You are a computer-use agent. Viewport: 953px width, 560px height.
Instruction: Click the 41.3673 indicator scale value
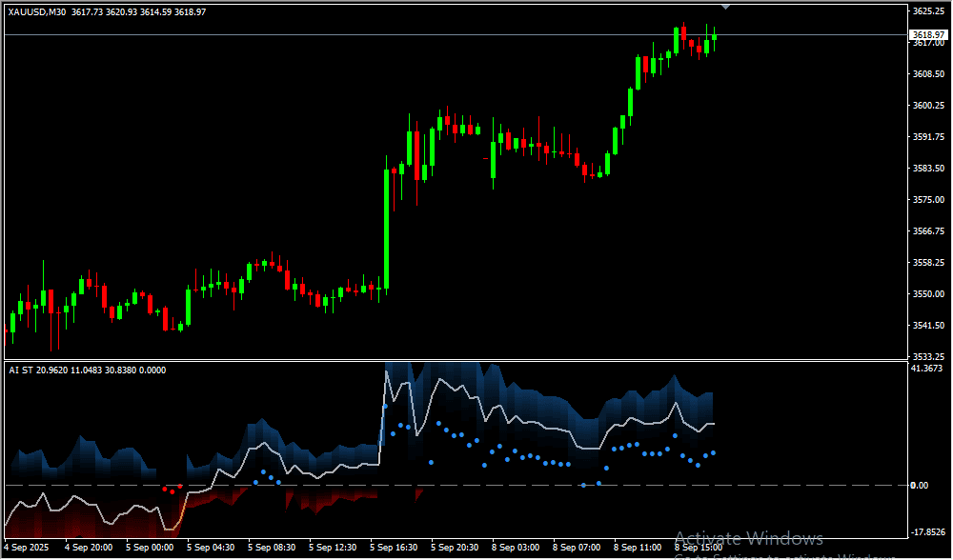[927, 369]
